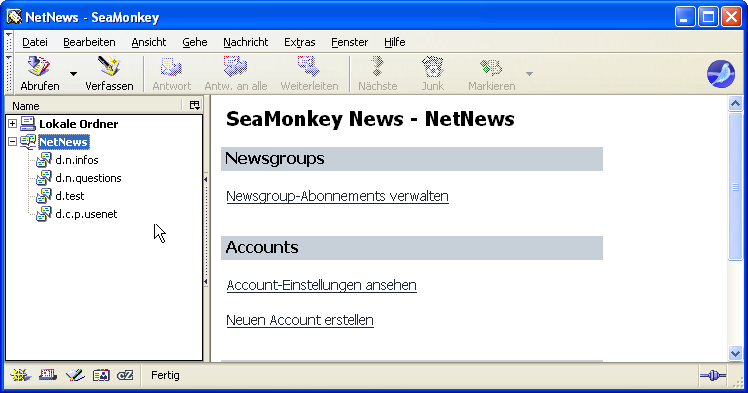Click the Newsgroups section heading
The width and height of the screenshot is (748, 393).
274,158
